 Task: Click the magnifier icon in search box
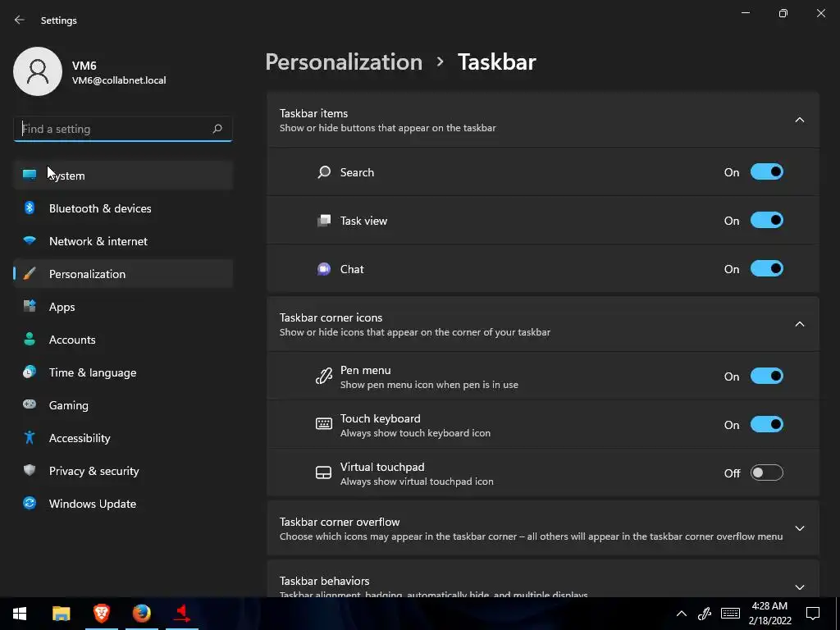click(217, 129)
